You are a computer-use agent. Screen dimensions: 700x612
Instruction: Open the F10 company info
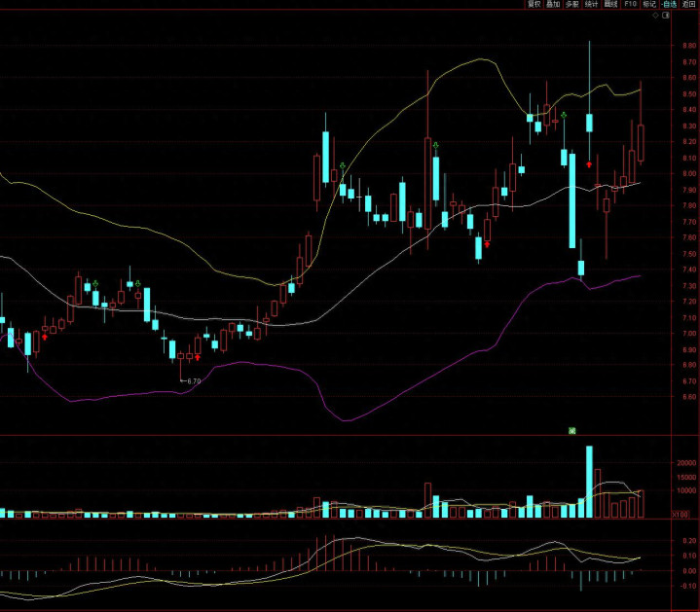coord(630,4)
